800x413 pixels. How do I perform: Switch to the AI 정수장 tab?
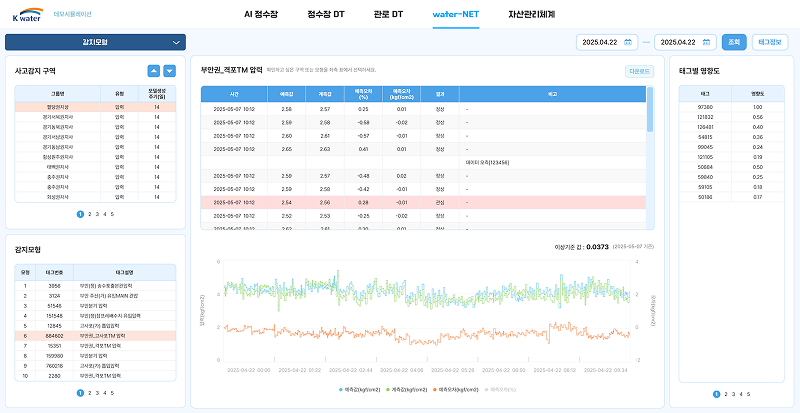(x=261, y=14)
